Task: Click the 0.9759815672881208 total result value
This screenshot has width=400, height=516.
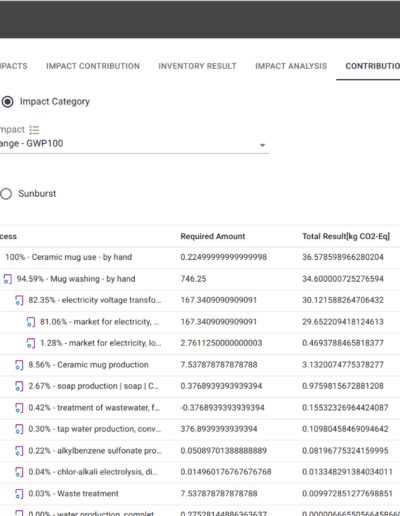Action: pos(343,386)
